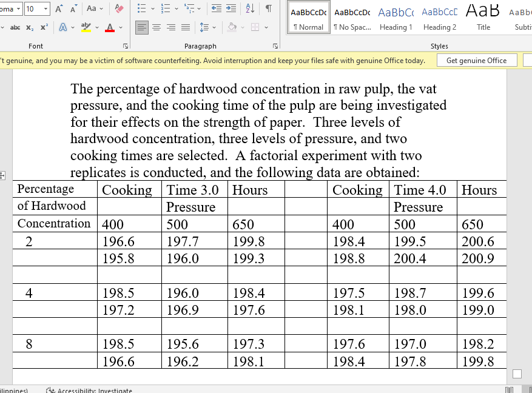Justify the paragraph text
Viewport: 532px width, 393px height.
click(x=186, y=27)
